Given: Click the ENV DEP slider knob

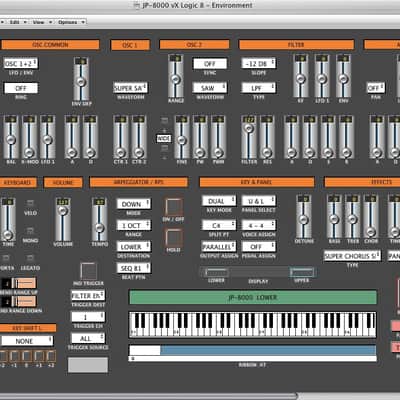Looking at the screenshot, I should (x=81, y=82).
